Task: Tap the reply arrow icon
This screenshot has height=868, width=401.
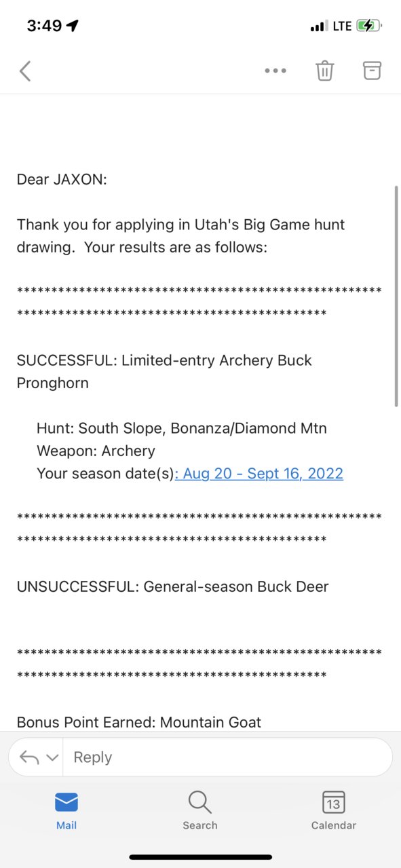Action: point(29,757)
